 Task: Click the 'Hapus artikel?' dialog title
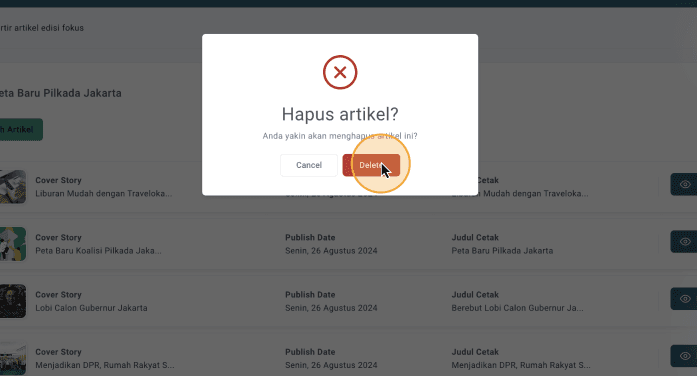point(340,115)
